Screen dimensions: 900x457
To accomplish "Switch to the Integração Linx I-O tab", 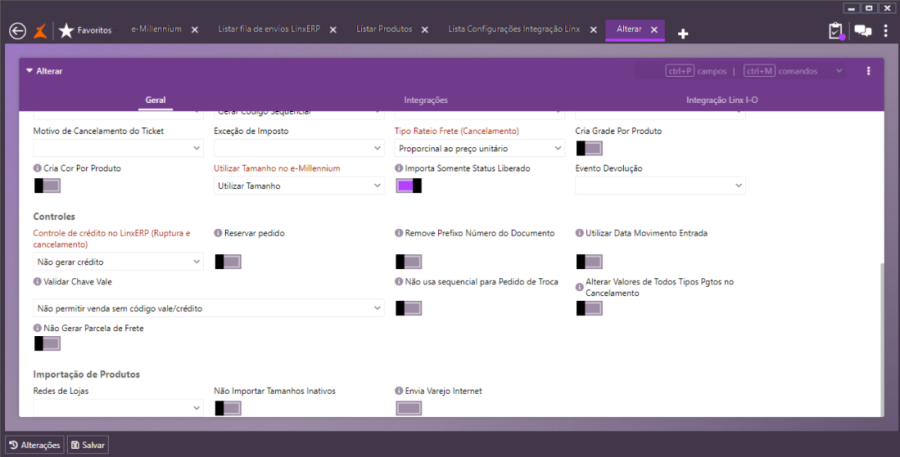I will tap(722, 100).
